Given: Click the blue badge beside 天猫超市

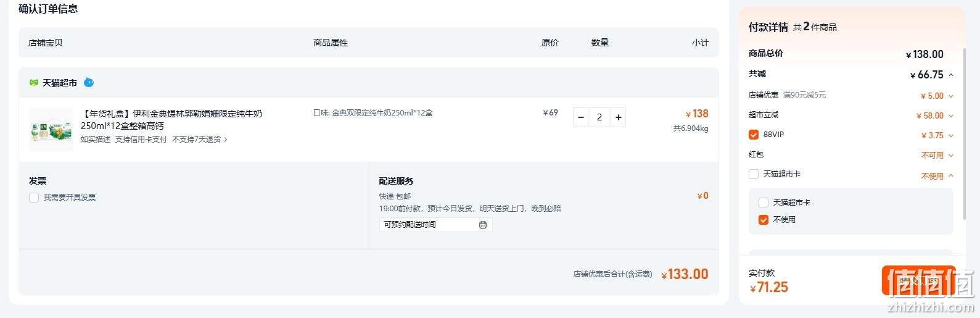Looking at the screenshot, I should (89, 82).
